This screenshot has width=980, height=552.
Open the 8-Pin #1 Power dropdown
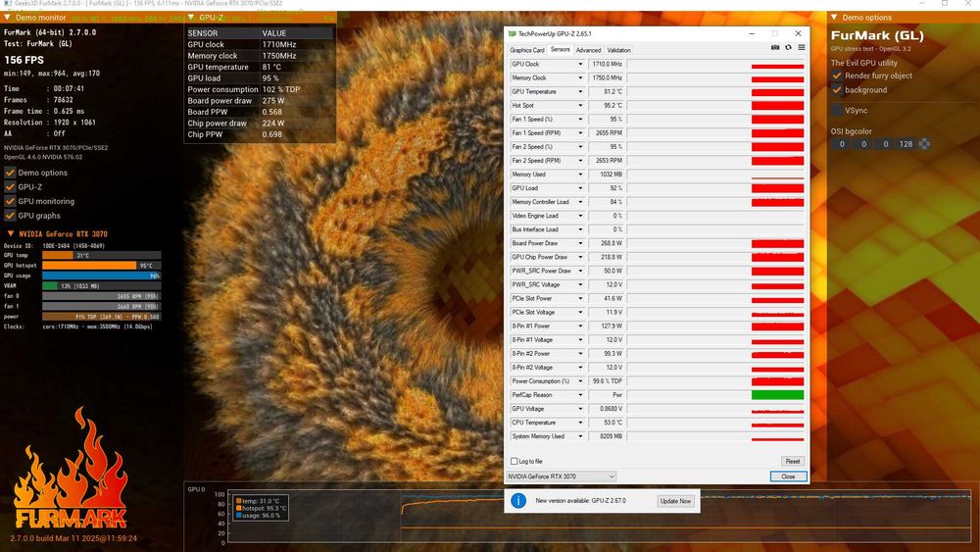point(580,326)
